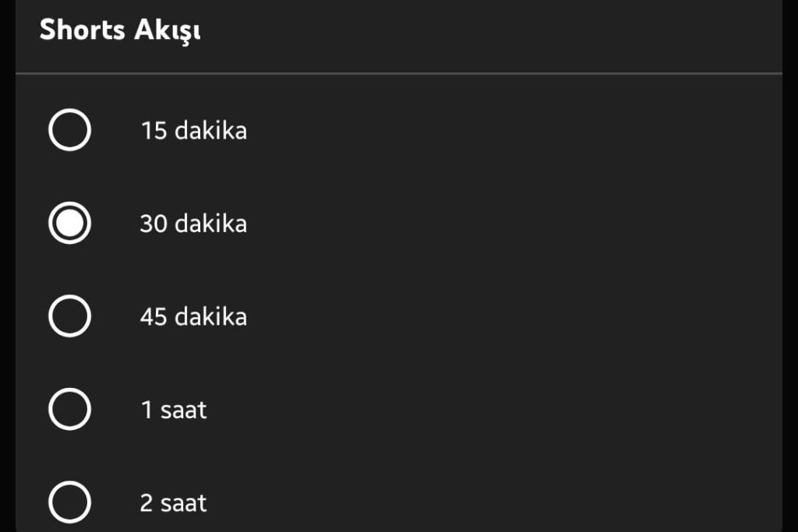This screenshot has width=798, height=532.
Task: Enable the 1 saat radio button
Action: [x=69, y=410]
